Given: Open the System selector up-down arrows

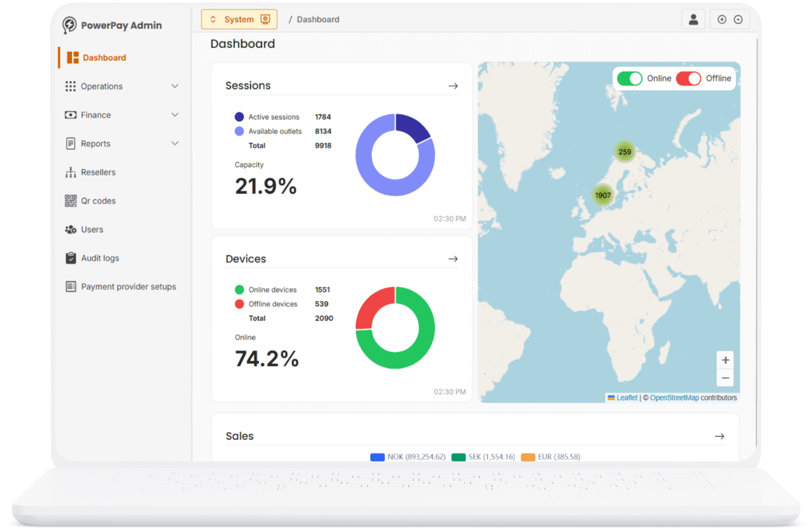Looking at the screenshot, I should [x=213, y=19].
